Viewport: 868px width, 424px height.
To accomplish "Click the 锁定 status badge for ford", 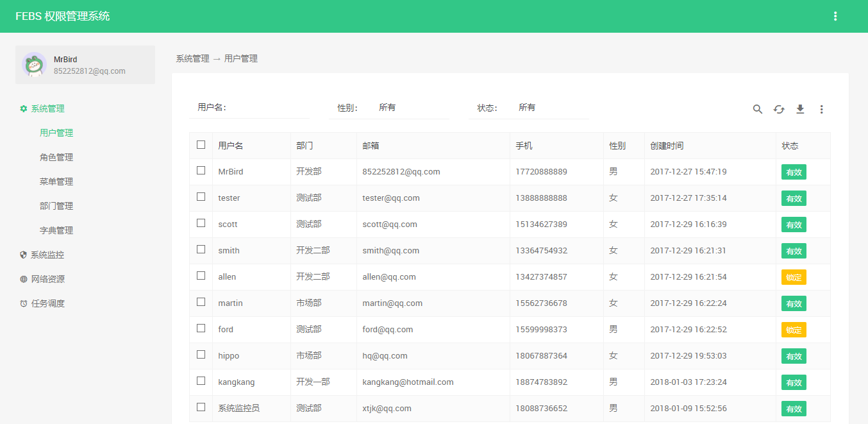I will pyautogui.click(x=794, y=330).
